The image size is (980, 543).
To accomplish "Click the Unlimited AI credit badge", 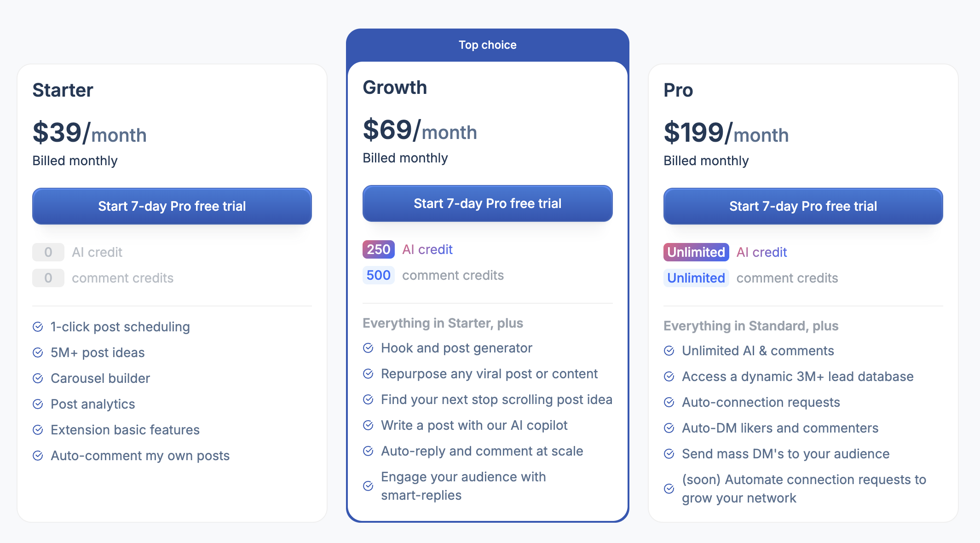I will pyautogui.click(x=696, y=252).
